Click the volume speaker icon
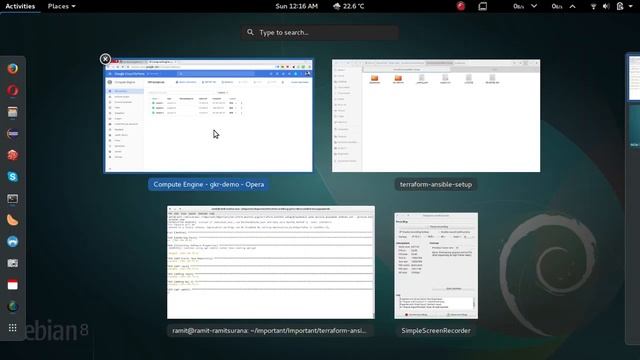The height and width of the screenshot is (360, 640). [606, 6]
